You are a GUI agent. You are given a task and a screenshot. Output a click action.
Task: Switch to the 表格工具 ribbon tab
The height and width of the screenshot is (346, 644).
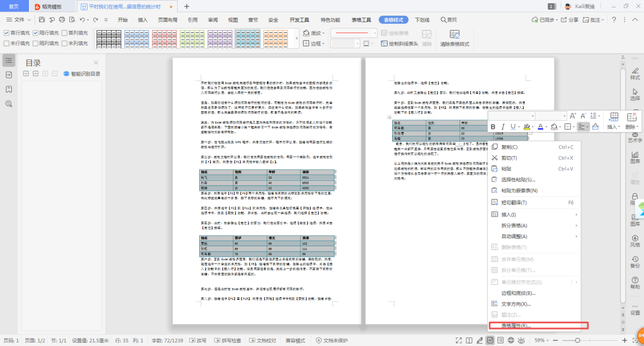pos(361,20)
